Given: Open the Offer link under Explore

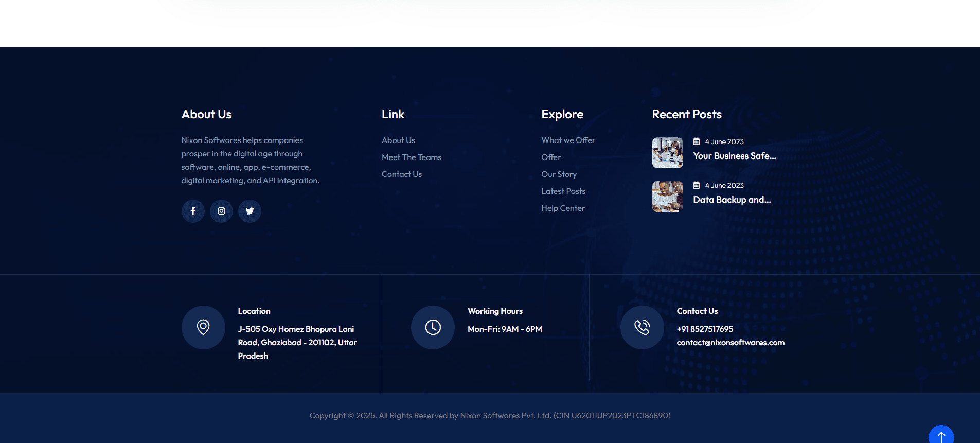Looking at the screenshot, I should click(551, 157).
